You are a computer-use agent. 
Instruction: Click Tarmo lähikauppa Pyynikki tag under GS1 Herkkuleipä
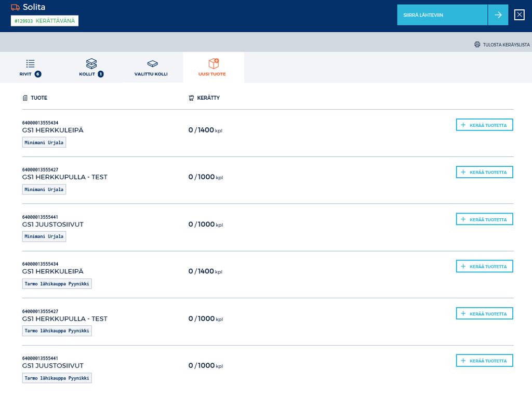click(x=57, y=284)
